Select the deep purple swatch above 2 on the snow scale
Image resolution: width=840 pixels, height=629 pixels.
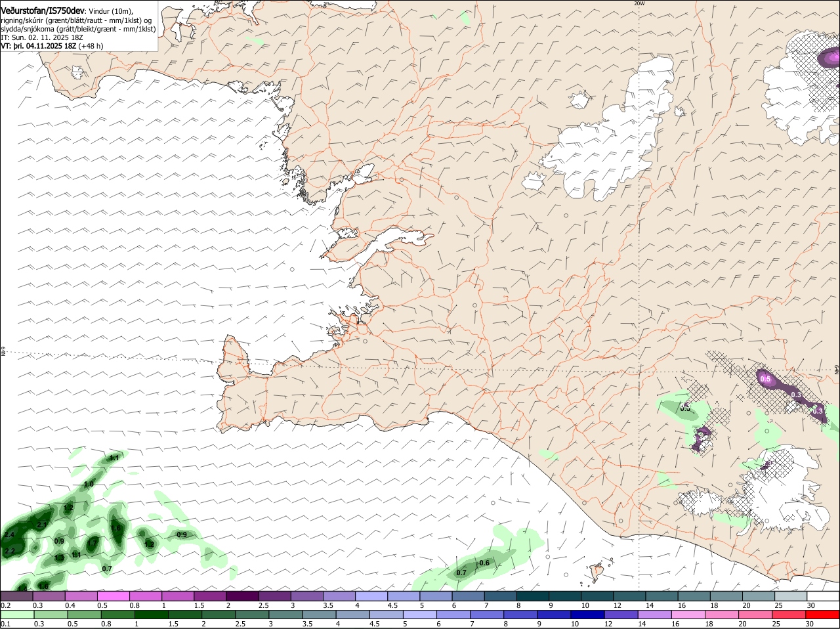pyautogui.click(x=242, y=596)
